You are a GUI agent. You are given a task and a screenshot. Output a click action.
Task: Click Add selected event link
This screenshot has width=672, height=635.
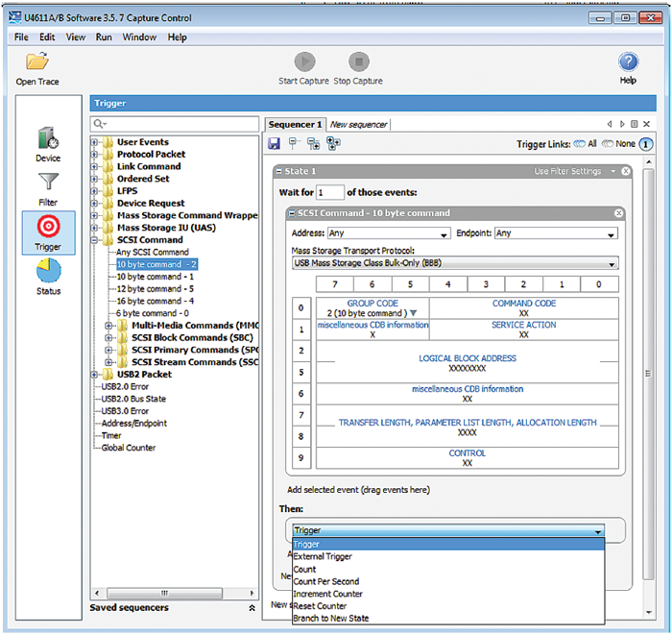coord(358,490)
